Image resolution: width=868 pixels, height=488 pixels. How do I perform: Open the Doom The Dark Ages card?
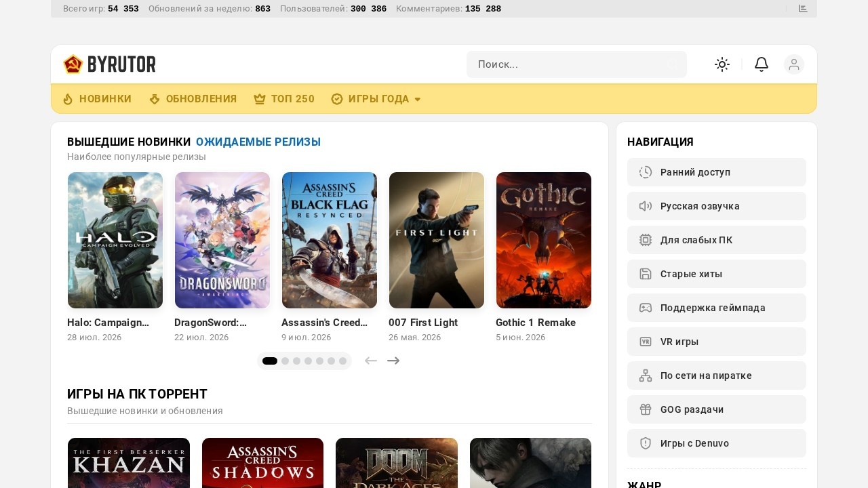[x=397, y=463]
